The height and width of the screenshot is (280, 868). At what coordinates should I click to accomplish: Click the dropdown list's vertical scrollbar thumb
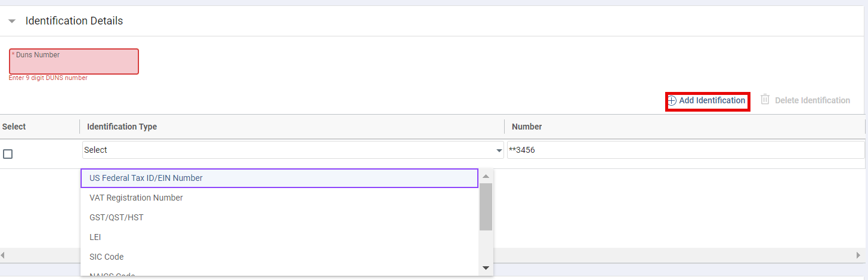click(x=486, y=206)
